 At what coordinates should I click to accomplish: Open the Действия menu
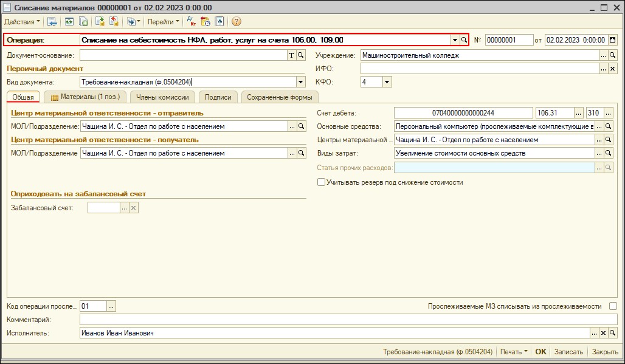(x=22, y=22)
